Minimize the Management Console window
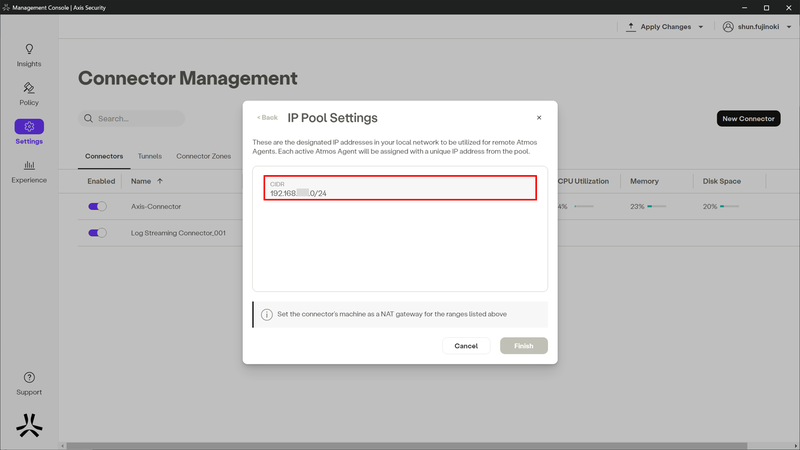The image size is (800, 450). [744, 7]
